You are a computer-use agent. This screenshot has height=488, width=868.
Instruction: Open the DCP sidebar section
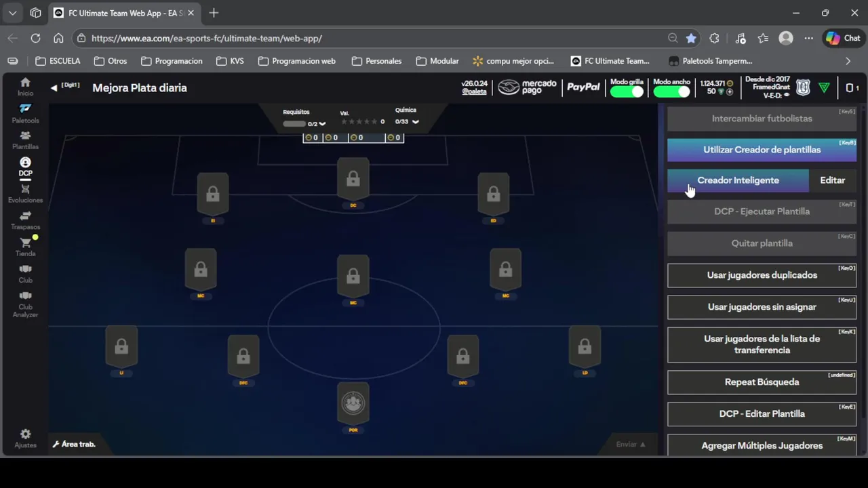point(25,167)
